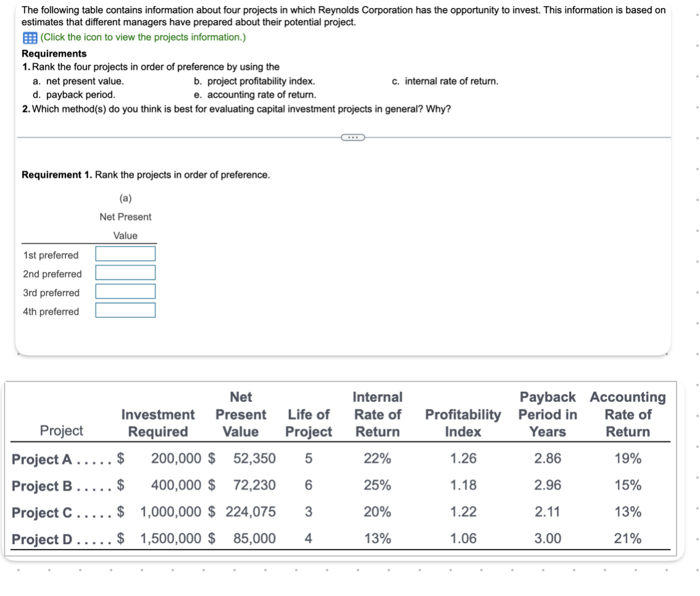
Task: Click the Net Present Value column header
Action: coord(241,415)
